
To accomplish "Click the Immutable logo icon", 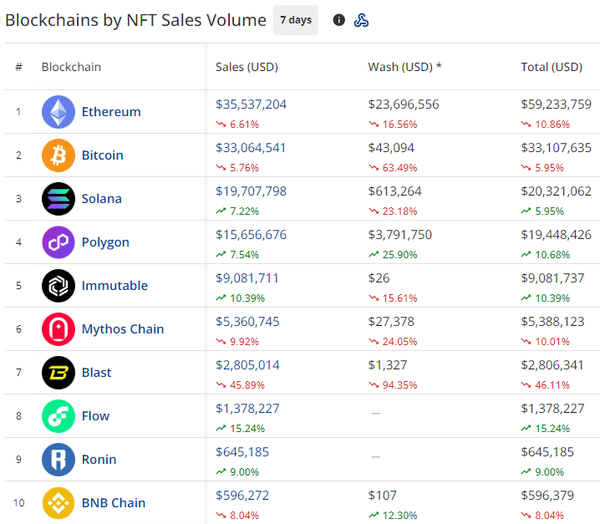I will coord(58,286).
